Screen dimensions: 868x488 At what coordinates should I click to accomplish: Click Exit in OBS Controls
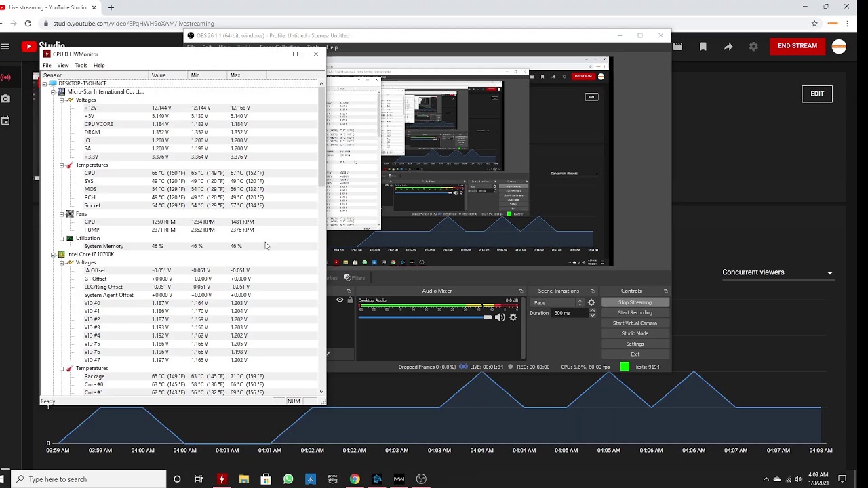click(x=635, y=354)
